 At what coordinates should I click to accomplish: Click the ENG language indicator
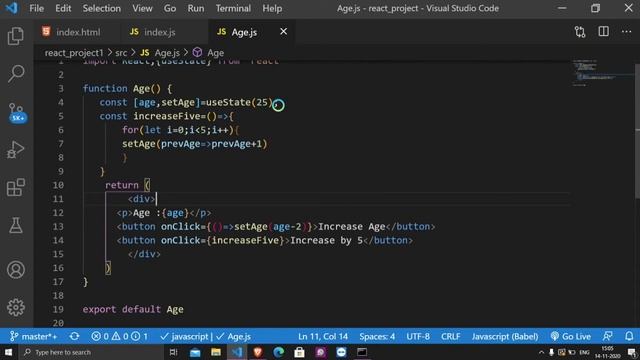click(x=584, y=352)
